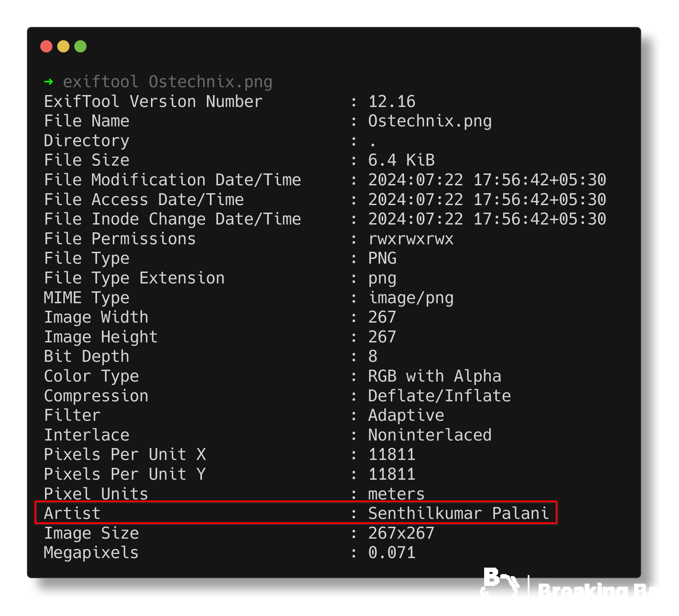The height and width of the screenshot is (616, 679).
Task: Click the File Size value 6.4 KiB
Action: point(401,160)
